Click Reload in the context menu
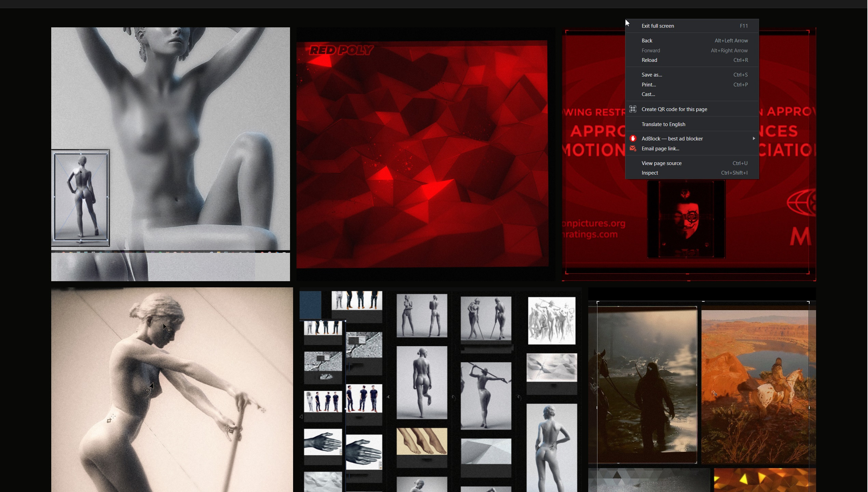The image size is (868, 492). click(x=692, y=60)
